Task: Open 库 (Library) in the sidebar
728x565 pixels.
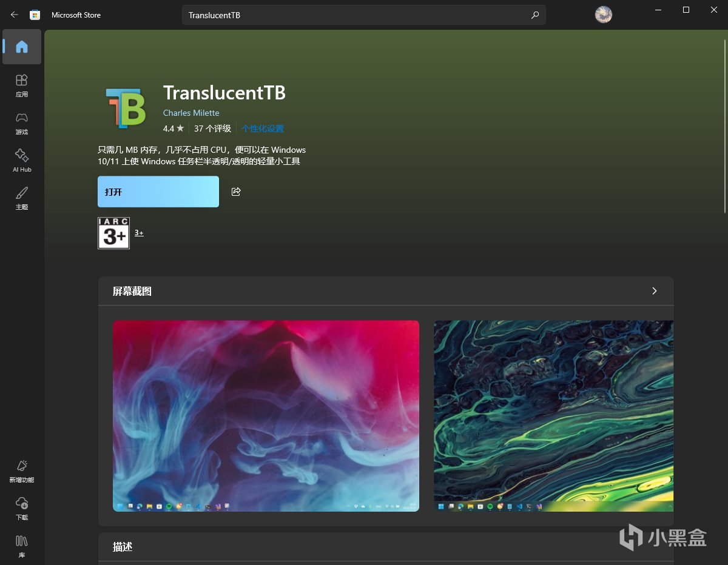Action: [x=22, y=546]
